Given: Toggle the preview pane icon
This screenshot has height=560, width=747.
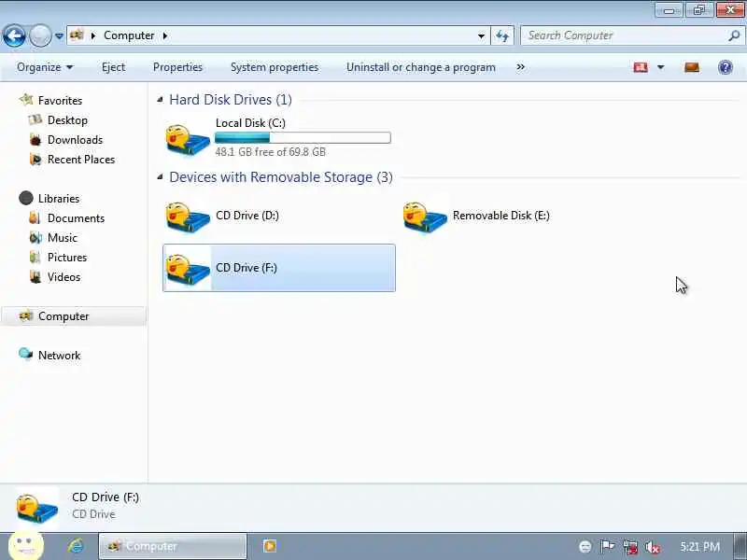Looking at the screenshot, I should click(x=692, y=67).
